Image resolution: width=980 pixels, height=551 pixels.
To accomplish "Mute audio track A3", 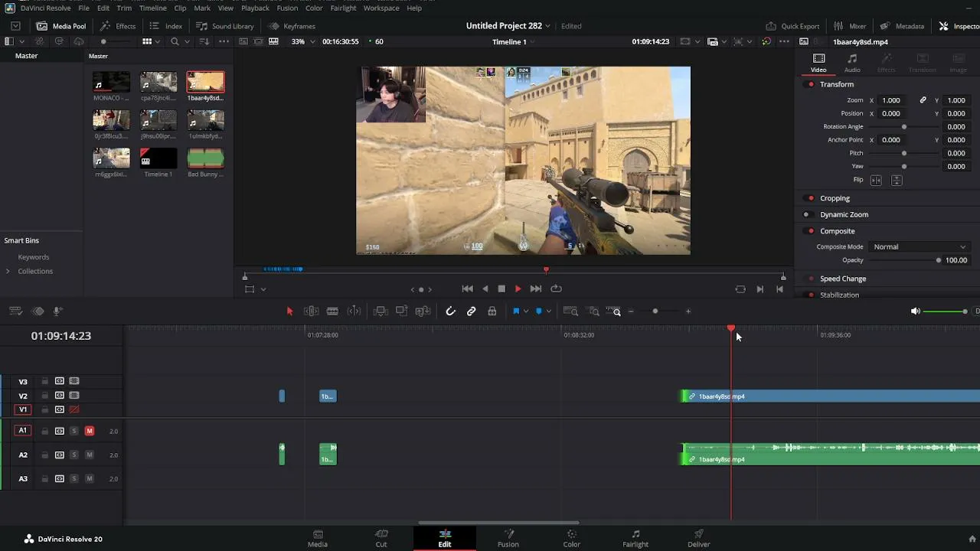I will tap(90, 478).
